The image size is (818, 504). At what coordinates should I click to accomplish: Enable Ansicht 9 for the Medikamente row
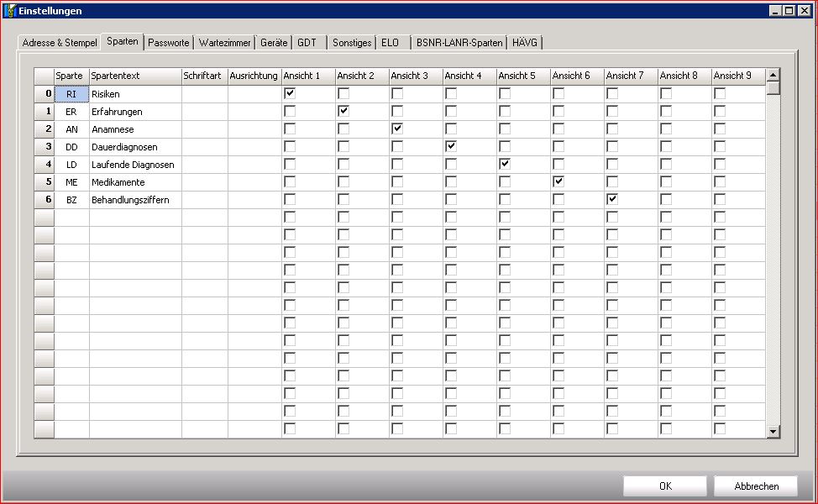720,182
